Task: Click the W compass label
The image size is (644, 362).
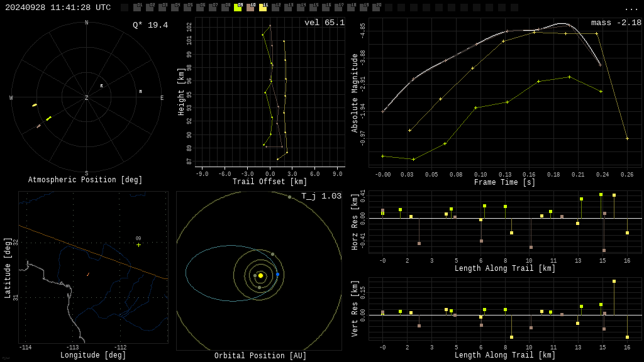Action: pos(11,97)
